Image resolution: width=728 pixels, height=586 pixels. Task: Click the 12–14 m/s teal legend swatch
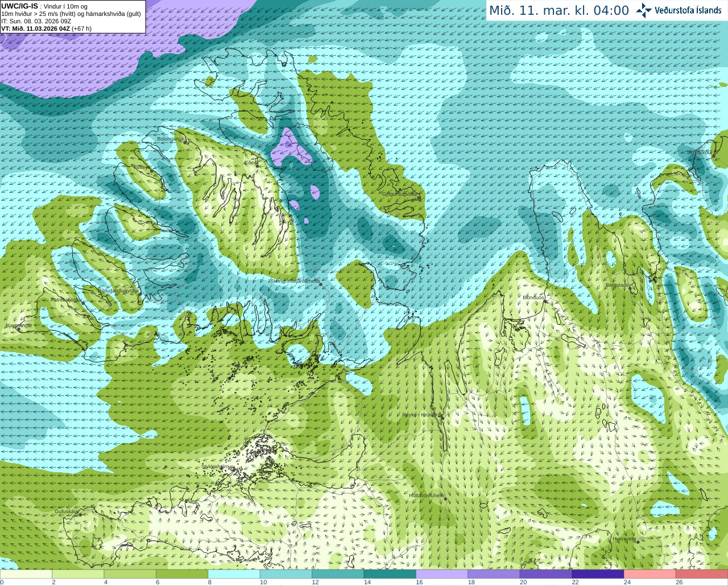pyautogui.click(x=338, y=574)
